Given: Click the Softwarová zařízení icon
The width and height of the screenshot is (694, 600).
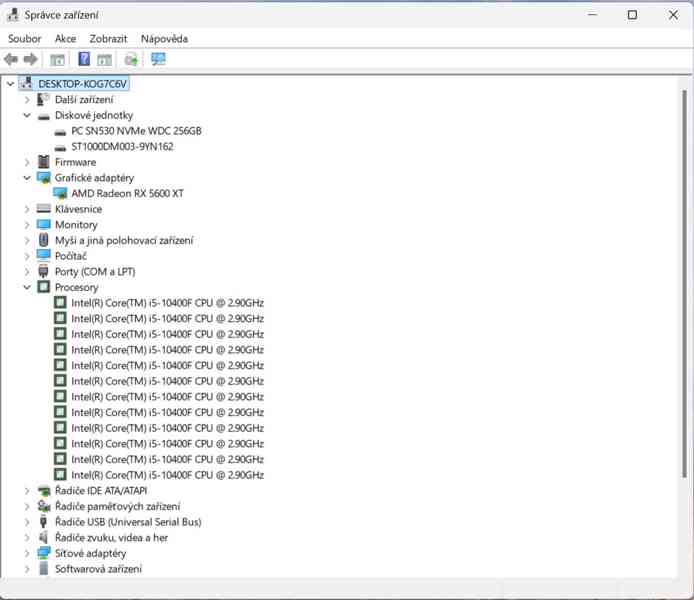Looking at the screenshot, I should coord(43,568).
